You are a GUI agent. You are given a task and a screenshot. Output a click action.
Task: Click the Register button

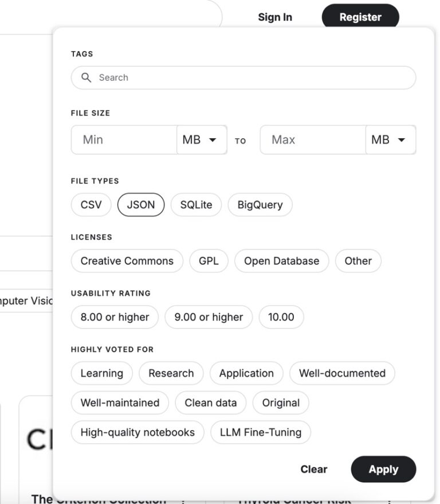[x=360, y=17]
